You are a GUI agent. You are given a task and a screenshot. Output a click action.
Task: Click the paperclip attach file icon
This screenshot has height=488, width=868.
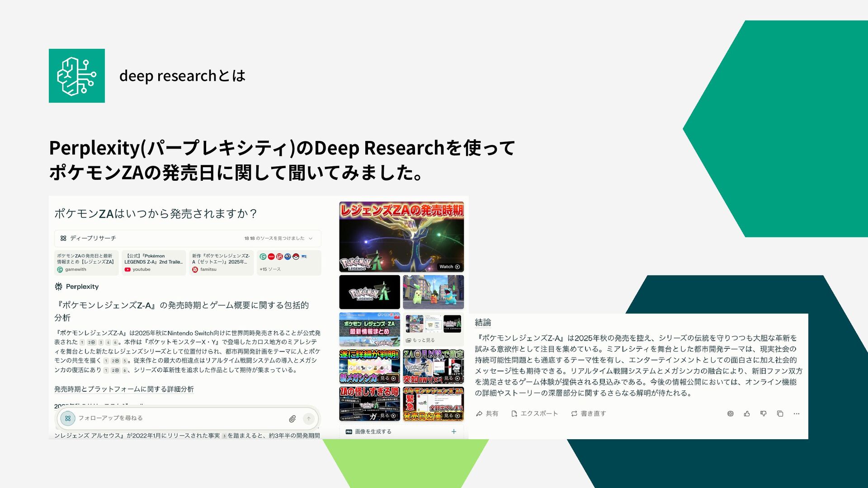coord(292,419)
